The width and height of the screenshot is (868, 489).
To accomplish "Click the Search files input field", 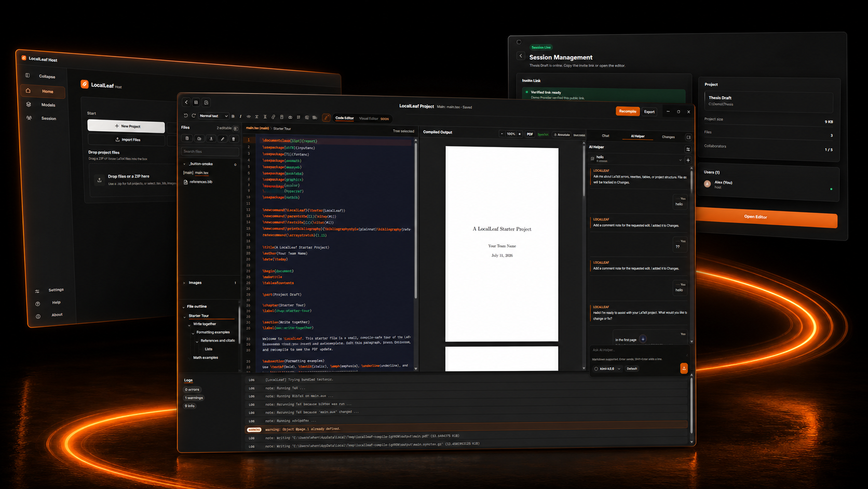I will pyautogui.click(x=210, y=151).
